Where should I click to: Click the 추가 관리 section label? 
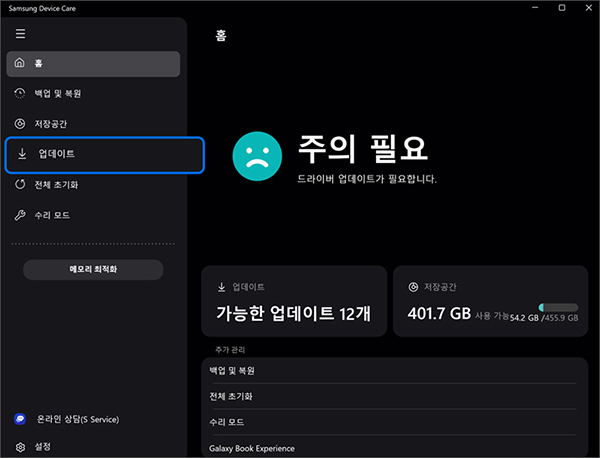point(230,350)
